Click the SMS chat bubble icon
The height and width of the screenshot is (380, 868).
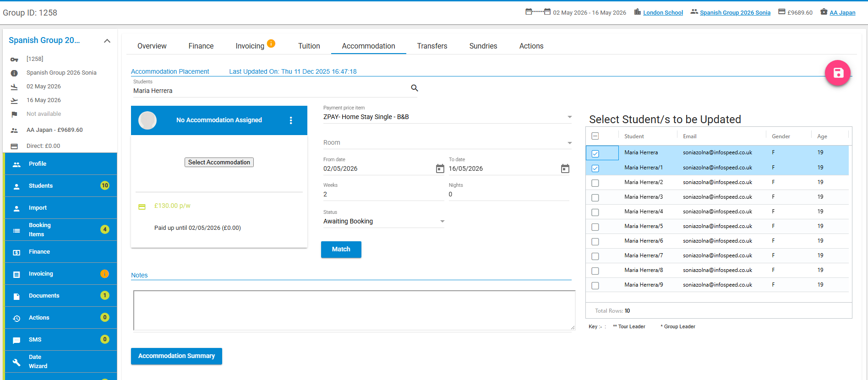point(16,340)
